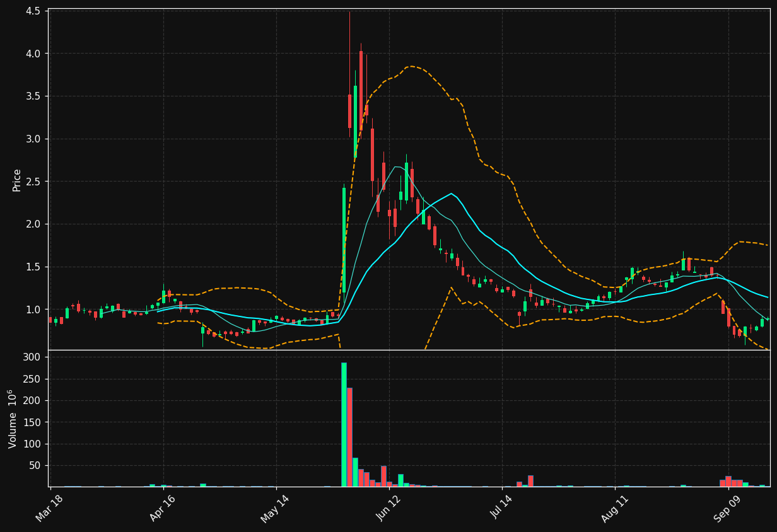The width and height of the screenshot is (777, 532).
Task: Click the 4.5 price axis value
Action: [x=34, y=11]
